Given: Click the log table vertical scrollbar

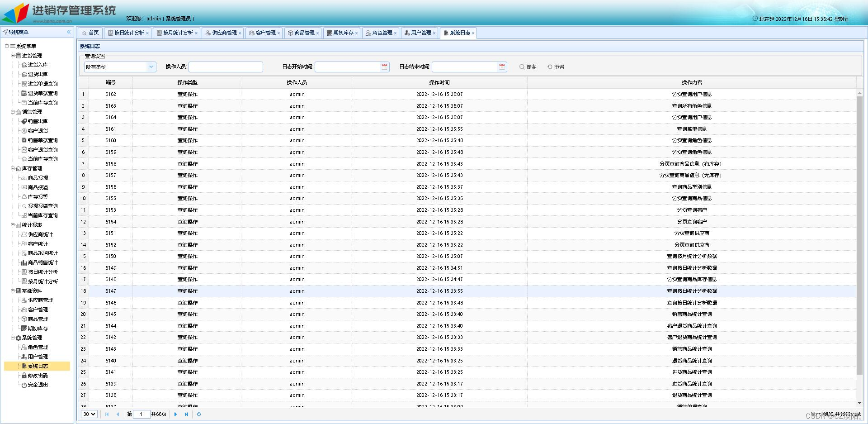Looking at the screenshot, I should tap(859, 235).
